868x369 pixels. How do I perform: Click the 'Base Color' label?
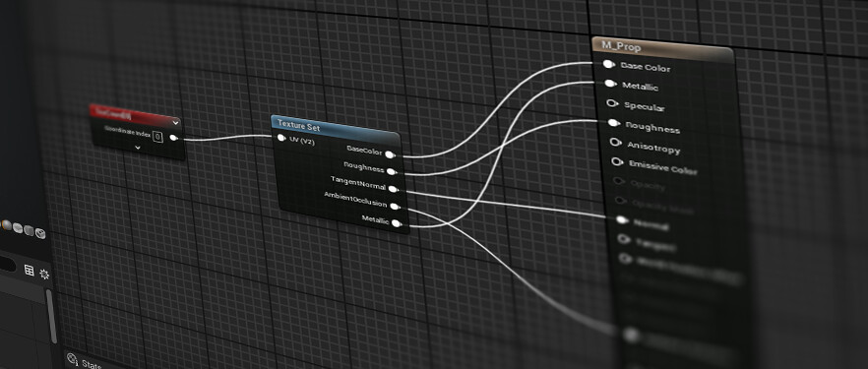point(646,68)
